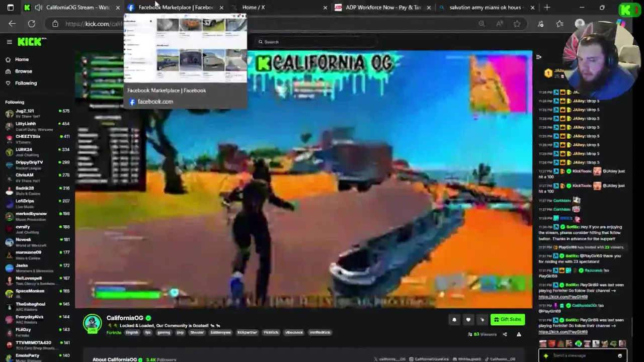Open Badrik28 channel in Following list

[x=37, y=191]
